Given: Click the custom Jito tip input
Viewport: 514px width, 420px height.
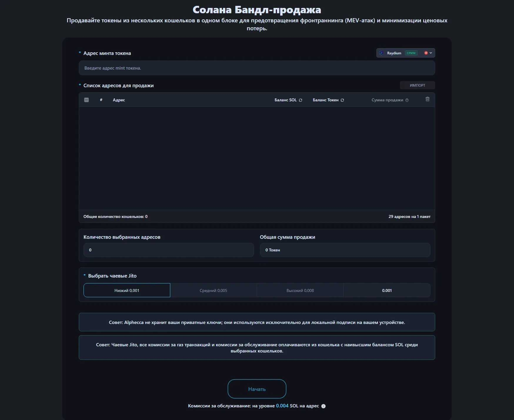Looking at the screenshot, I should [x=387, y=290].
